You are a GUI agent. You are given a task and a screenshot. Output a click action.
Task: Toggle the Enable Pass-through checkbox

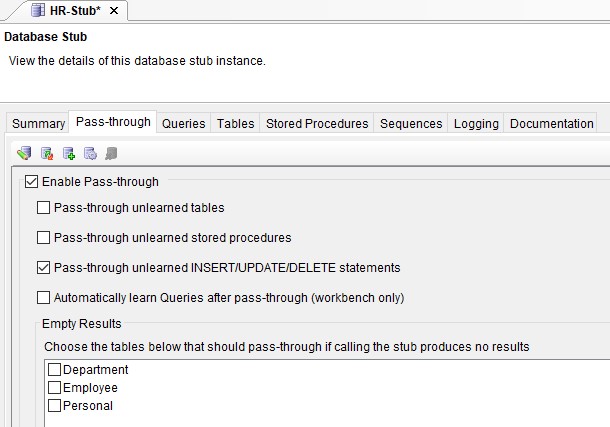31,182
